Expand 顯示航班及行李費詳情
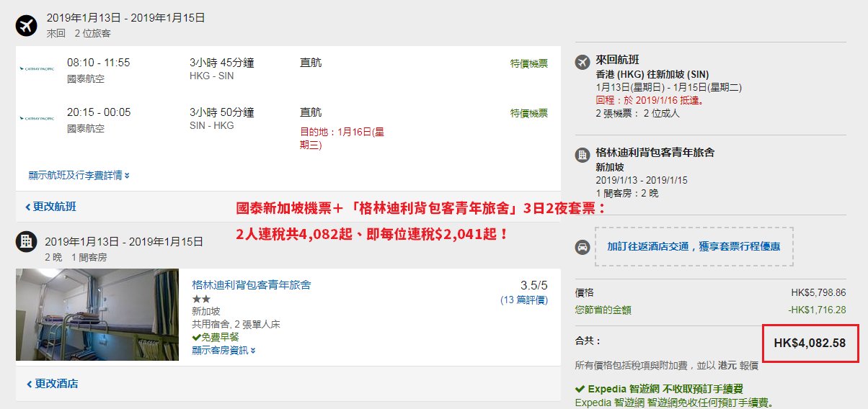 [79, 175]
